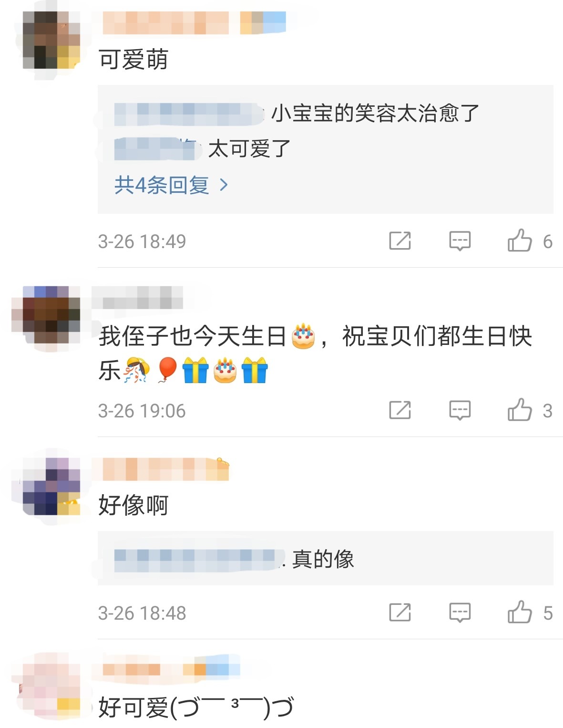Like the birthday comment from 3-26 19:06
Viewport: 563px width, 728px height.
[x=520, y=410]
